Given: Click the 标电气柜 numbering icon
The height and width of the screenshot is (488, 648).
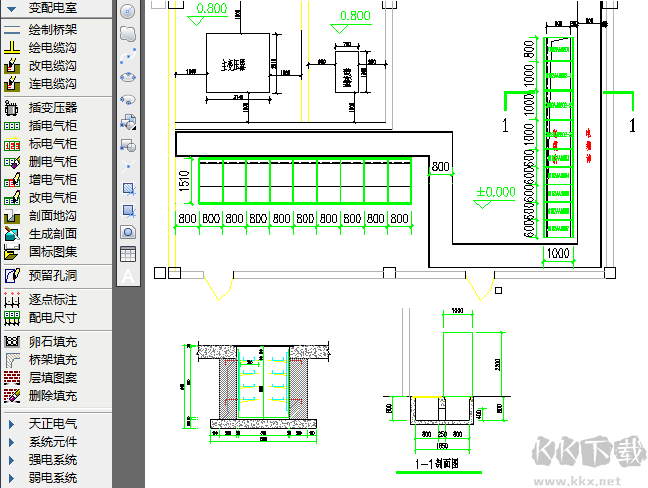Looking at the screenshot, I should pyautogui.click(x=12, y=144).
